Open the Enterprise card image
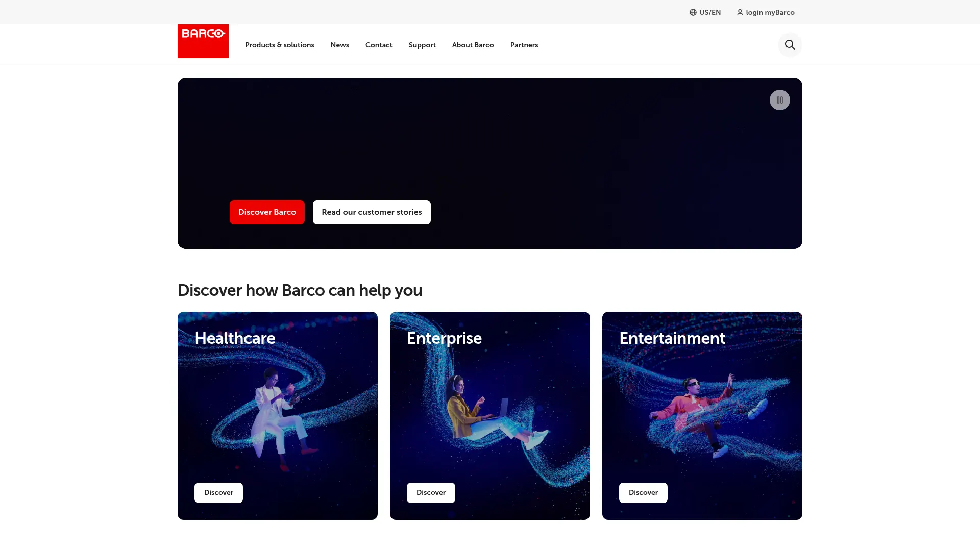 (490, 416)
